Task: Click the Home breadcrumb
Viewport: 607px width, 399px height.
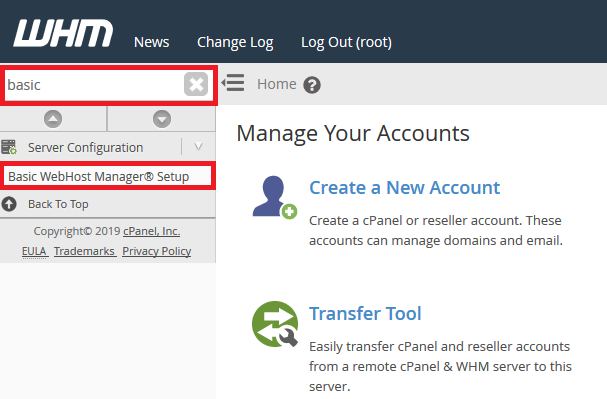Action: click(276, 84)
